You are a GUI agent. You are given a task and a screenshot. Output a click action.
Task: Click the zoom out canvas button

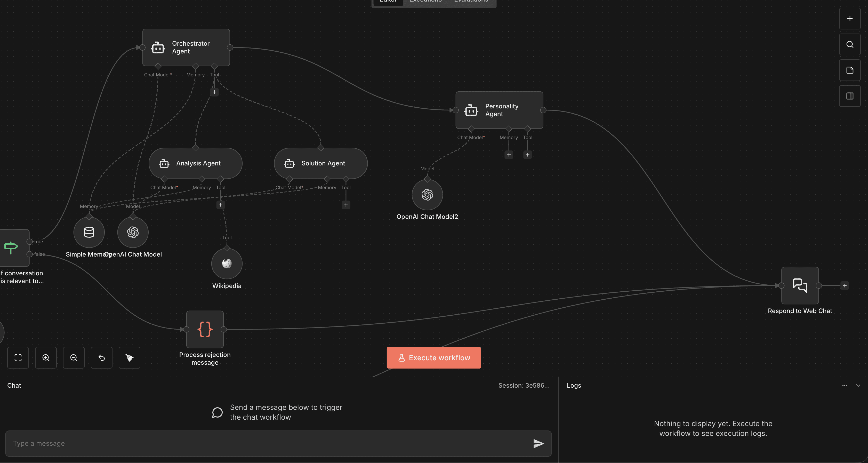tap(74, 357)
